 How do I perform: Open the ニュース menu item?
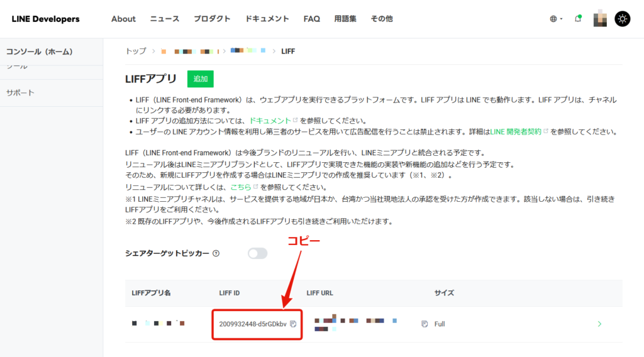click(x=165, y=19)
